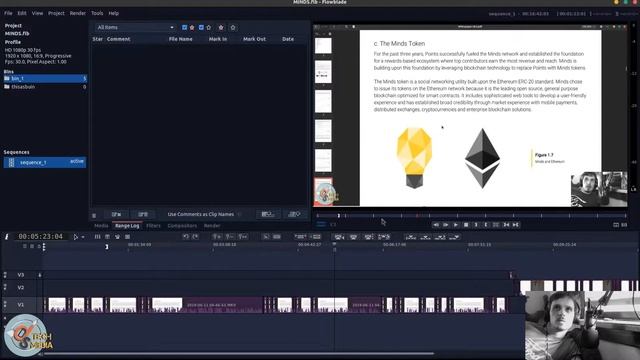Start playback with the monitor Play button

coord(456,225)
